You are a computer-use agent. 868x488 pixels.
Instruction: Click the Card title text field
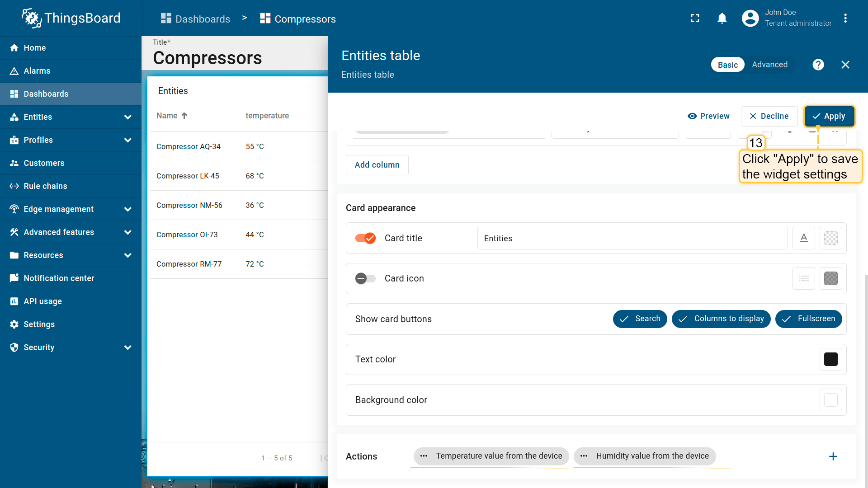point(632,238)
